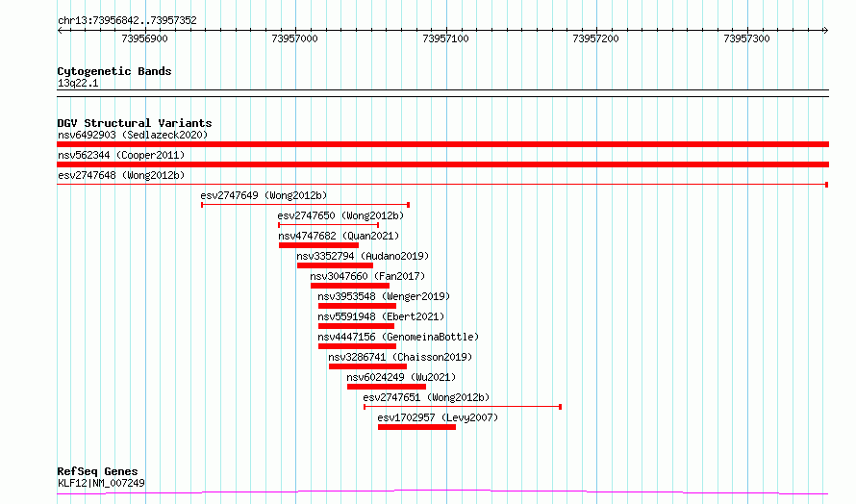Open the nsv562344 (Cooper2011) variant label

pyautogui.click(x=121, y=155)
